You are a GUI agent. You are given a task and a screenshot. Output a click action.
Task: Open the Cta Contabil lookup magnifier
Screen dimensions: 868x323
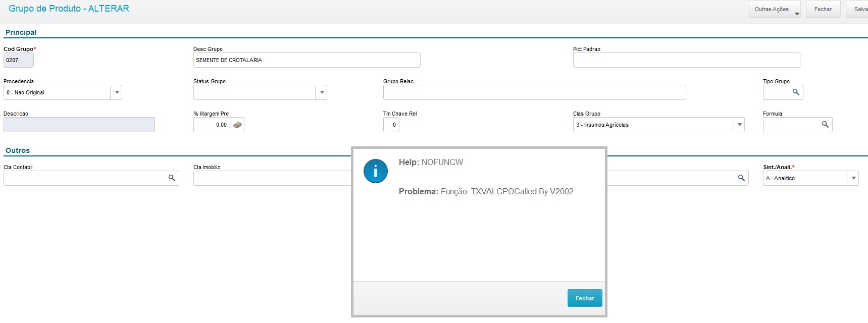[x=172, y=178]
